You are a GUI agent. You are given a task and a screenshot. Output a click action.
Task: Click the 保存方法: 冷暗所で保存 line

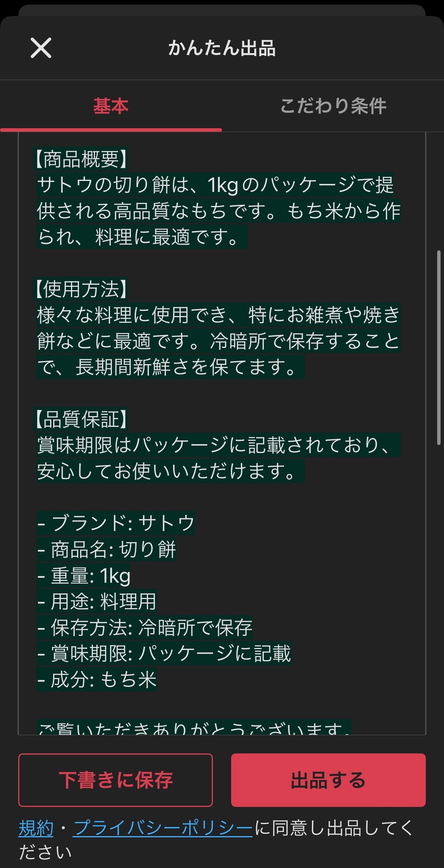click(x=145, y=627)
